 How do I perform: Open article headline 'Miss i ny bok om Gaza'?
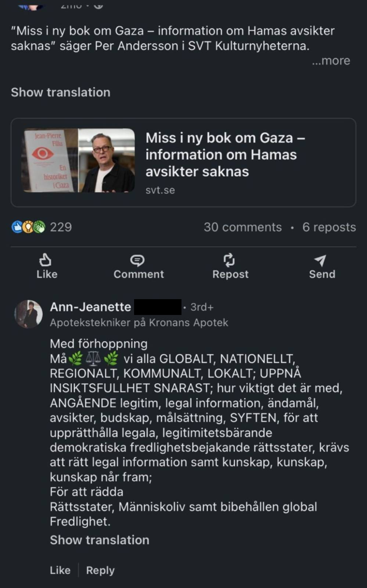(225, 155)
